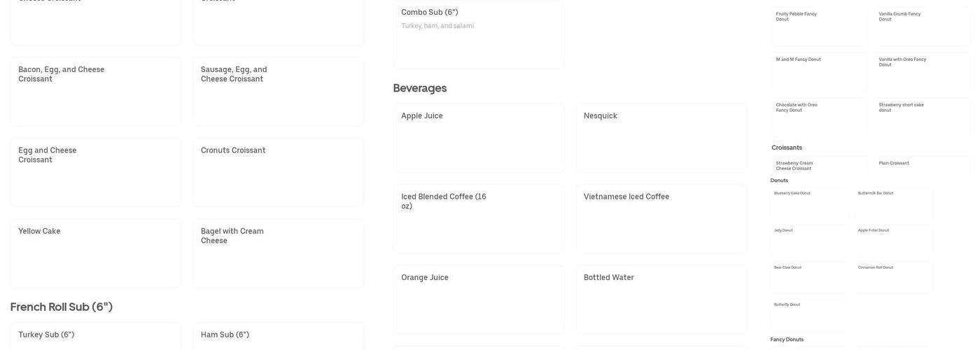The image size is (980, 350).
Task: Open Sausage, Egg, and Cheese Croissant item
Action: coord(278,91)
